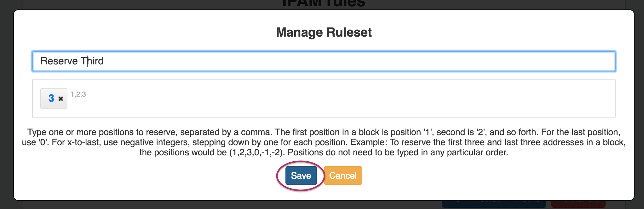
Task: Click the word Reserve in name field
Action: point(59,61)
